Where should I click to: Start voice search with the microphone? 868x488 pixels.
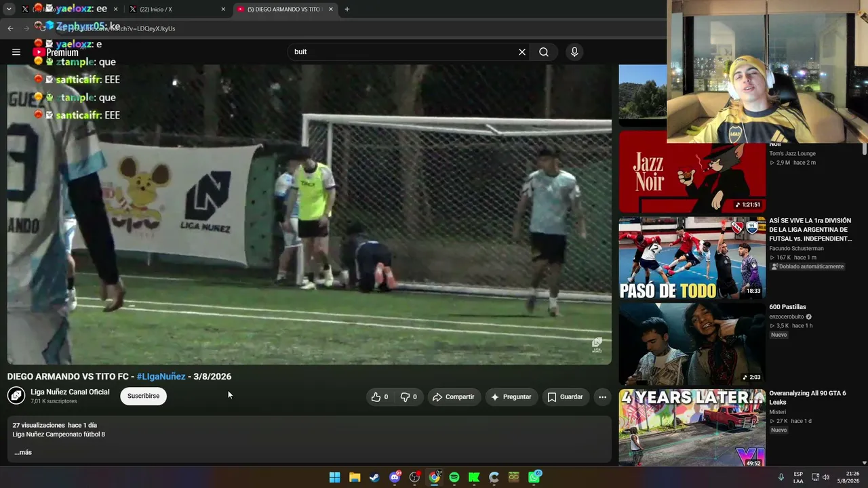(x=574, y=52)
